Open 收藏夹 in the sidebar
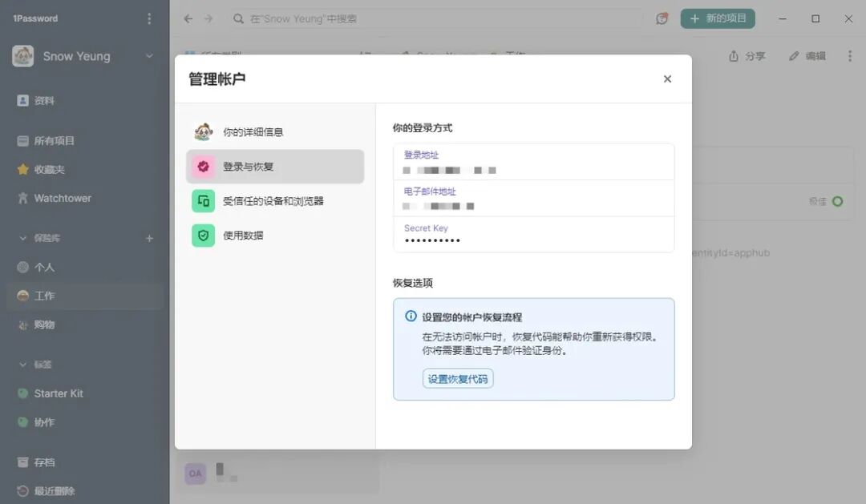 [85, 170]
